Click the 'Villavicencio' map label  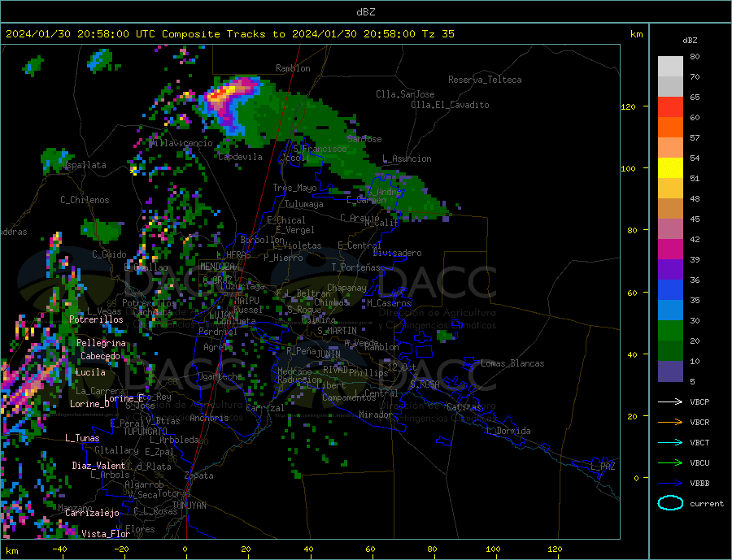tap(181, 144)
